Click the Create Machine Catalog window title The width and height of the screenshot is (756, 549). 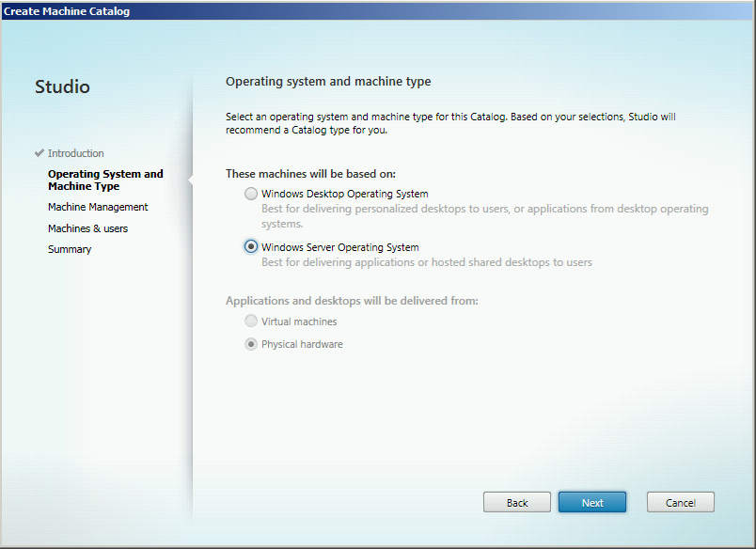pyautogui.click(x=67, y=11)
